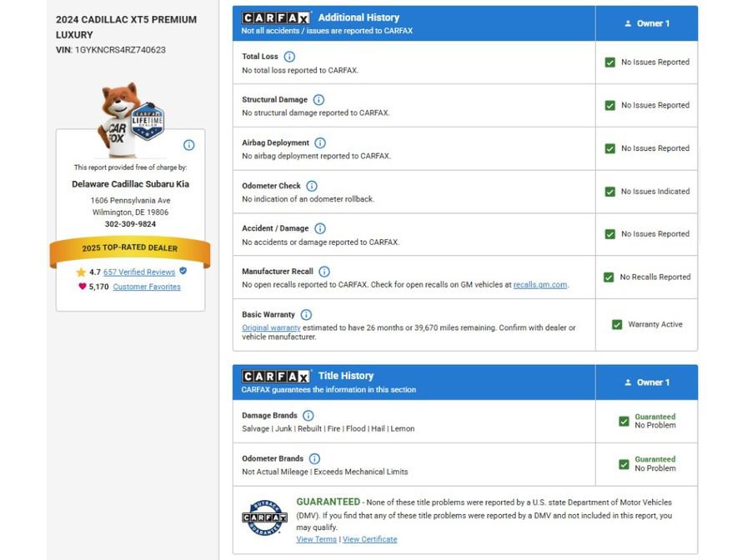This screenshot has height=560, width=747.
Task: Click the green check for Accident / Damage
Action: [x=609, y=234]
